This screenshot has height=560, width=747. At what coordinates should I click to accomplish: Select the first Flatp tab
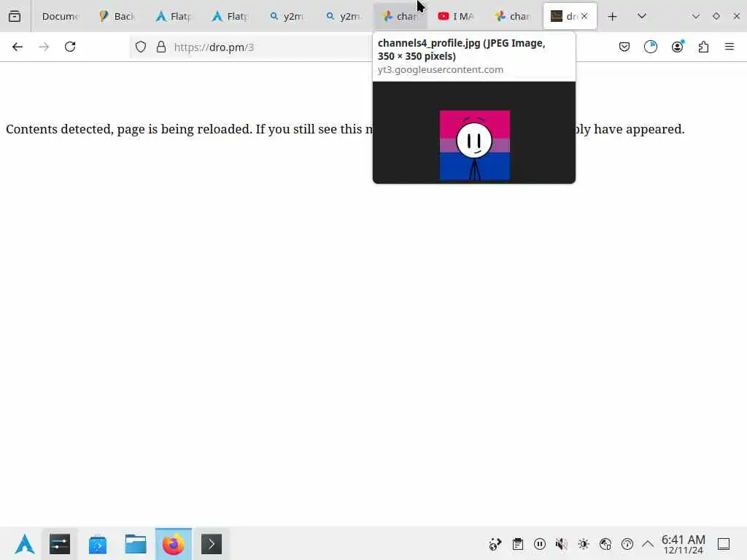pyautogui.click(x=174, y=16)
